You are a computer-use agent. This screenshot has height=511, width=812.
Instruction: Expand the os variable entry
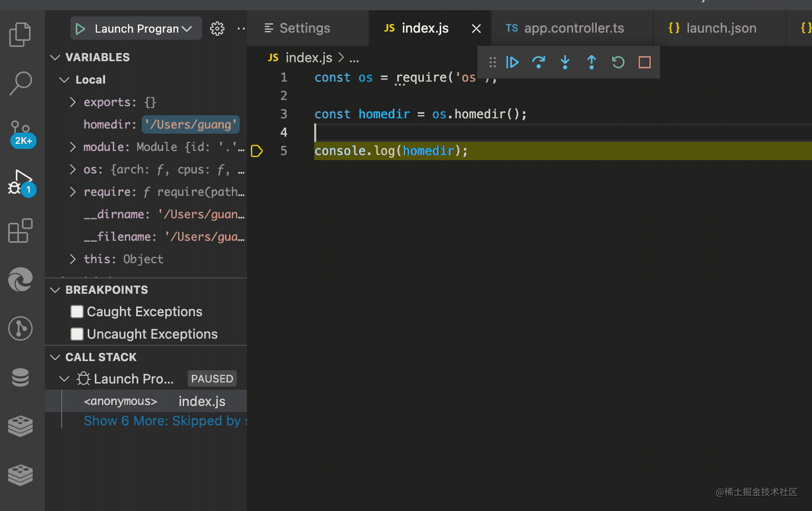point(73,169)
